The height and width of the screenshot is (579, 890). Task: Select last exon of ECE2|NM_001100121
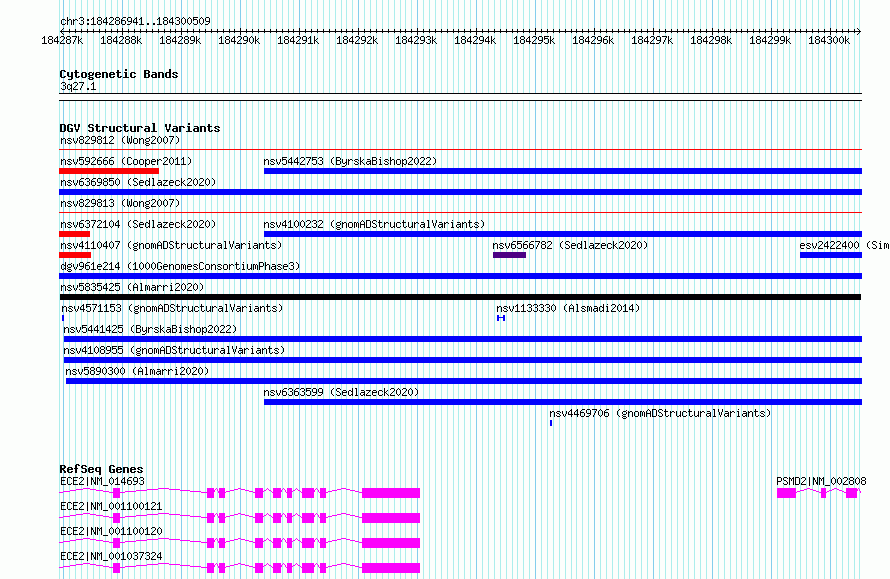pyautogui.click(x=391, y=518)
